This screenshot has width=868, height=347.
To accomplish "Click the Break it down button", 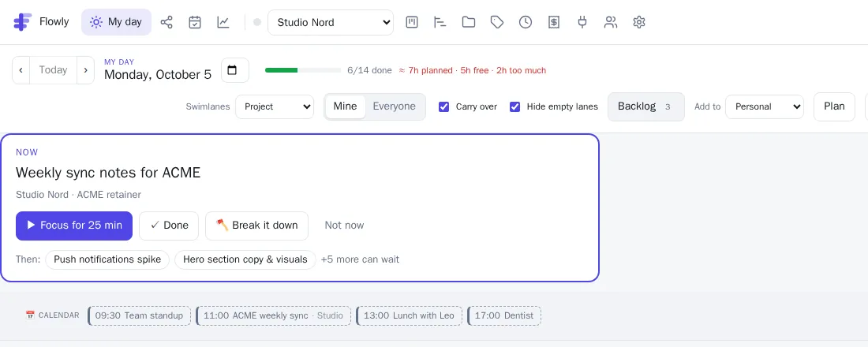I will [257, 226].
